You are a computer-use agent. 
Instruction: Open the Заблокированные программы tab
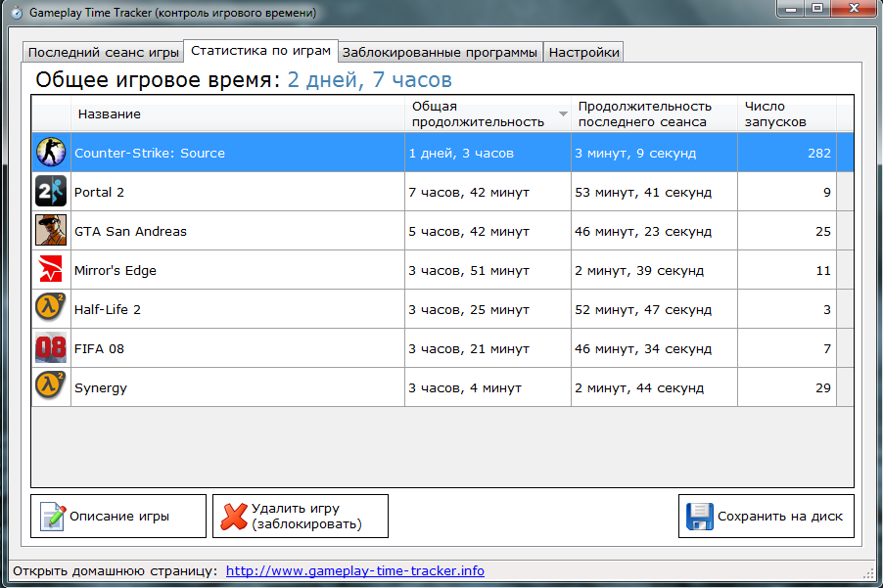[440, 52]
